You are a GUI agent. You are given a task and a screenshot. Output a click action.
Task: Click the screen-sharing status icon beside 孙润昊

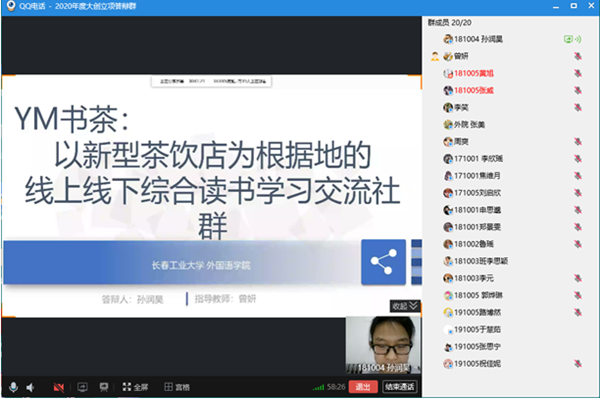click(572, 39)
